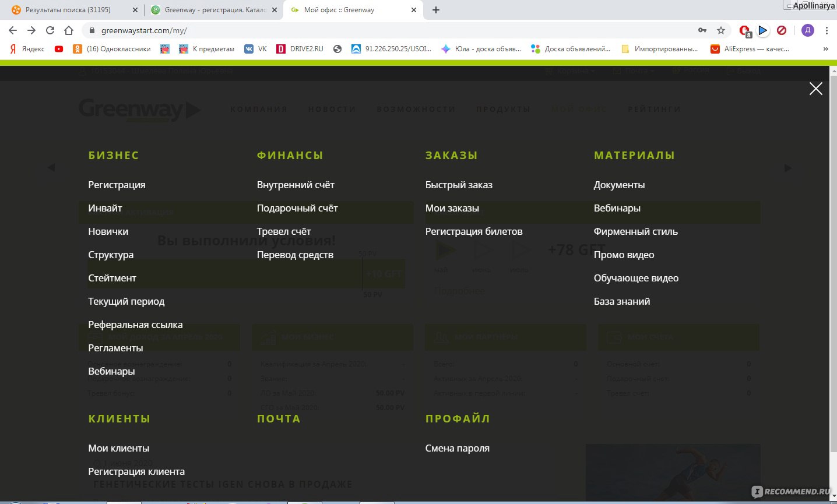Image resolution: width=837 pixels, height=504 pixels.
Task: Open the Chrome profile avatar Д
Action: (807, 30)
